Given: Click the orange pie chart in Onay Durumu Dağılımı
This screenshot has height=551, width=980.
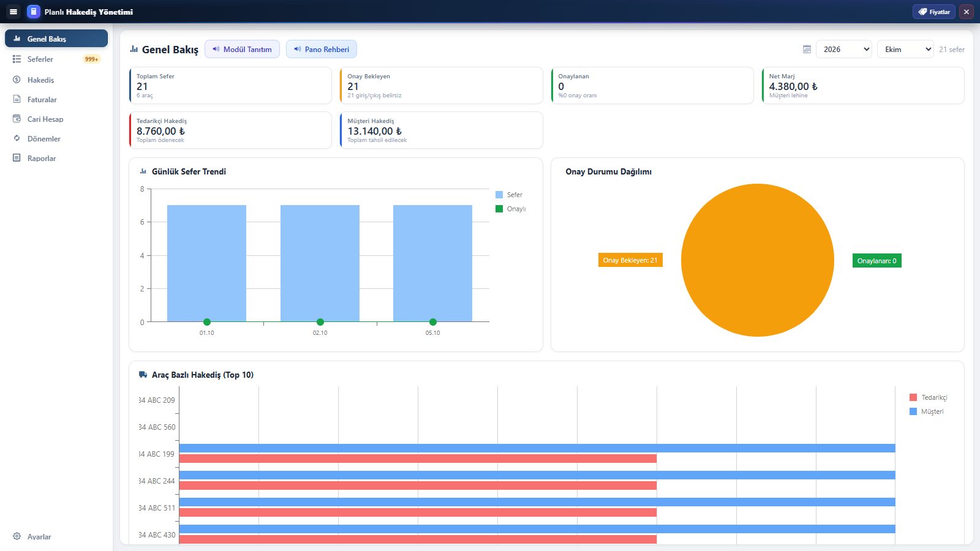Looking at the screenshot, I should click(x=758, y=260).
